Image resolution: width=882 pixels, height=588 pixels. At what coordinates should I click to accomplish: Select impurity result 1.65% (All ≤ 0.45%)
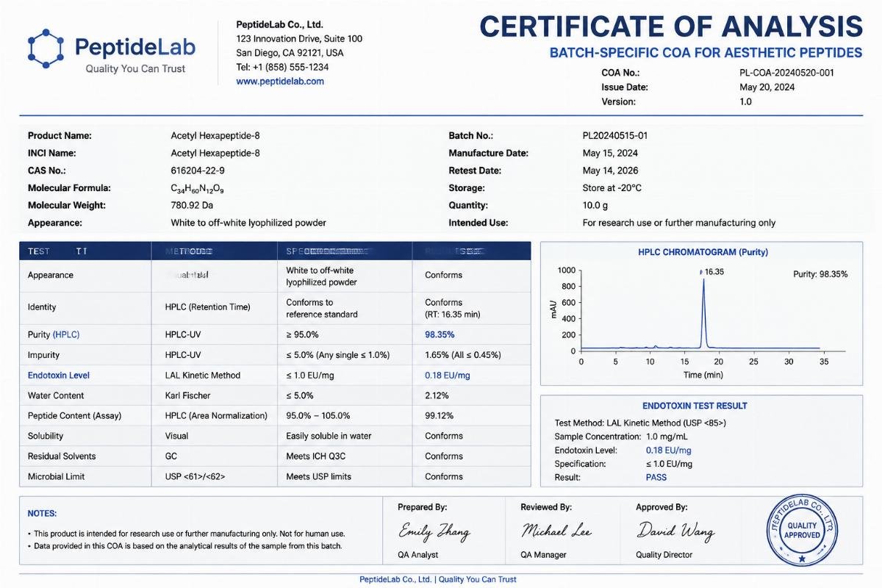[x=463, y=355]
